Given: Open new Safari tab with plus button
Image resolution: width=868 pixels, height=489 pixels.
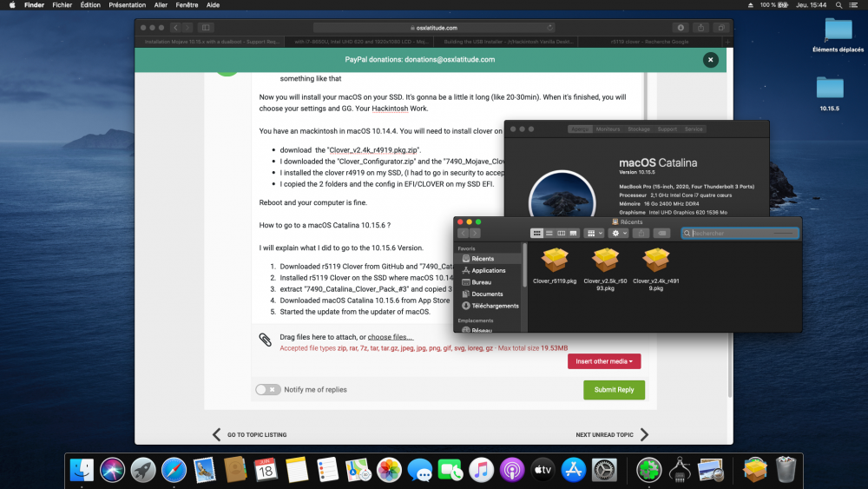Looking at the screenshot, I should coord(727,42).
